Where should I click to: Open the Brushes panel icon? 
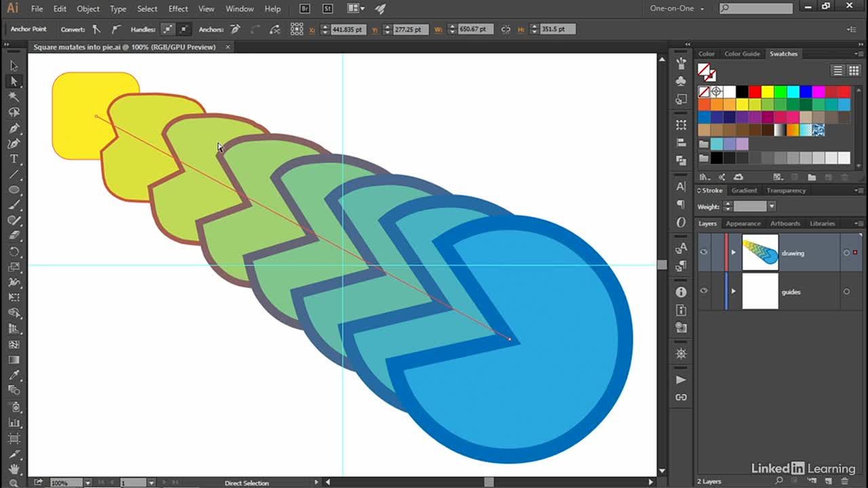(681, 63)
